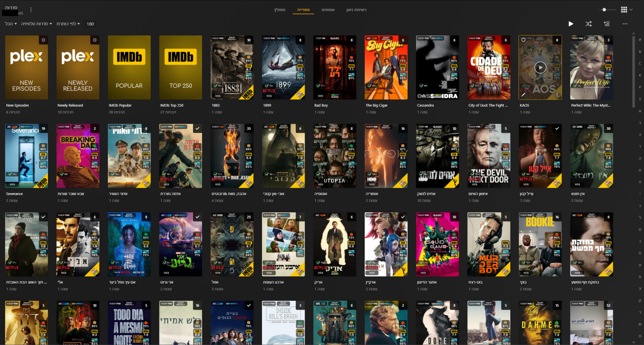Play the whole TV shows library
Screen dimensions: 644x345
(571, 24)
